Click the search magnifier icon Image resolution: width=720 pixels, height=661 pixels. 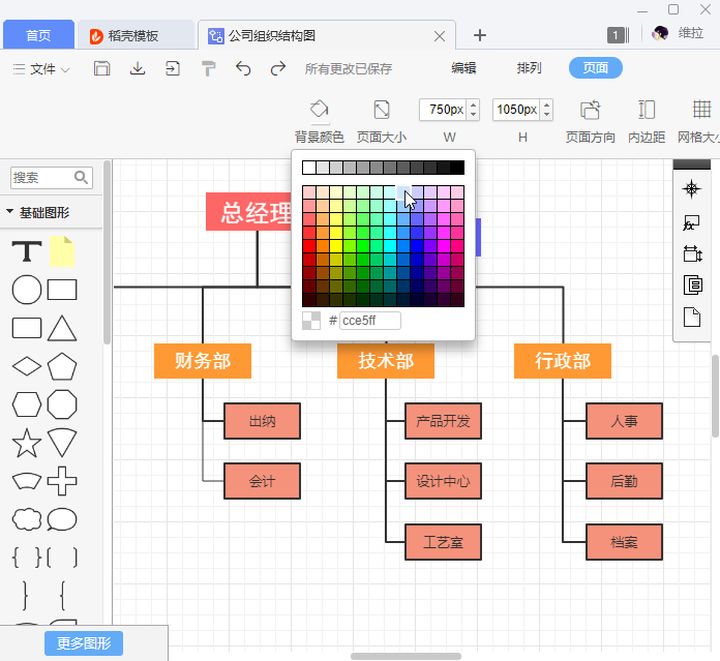click(x=81, y=177)
